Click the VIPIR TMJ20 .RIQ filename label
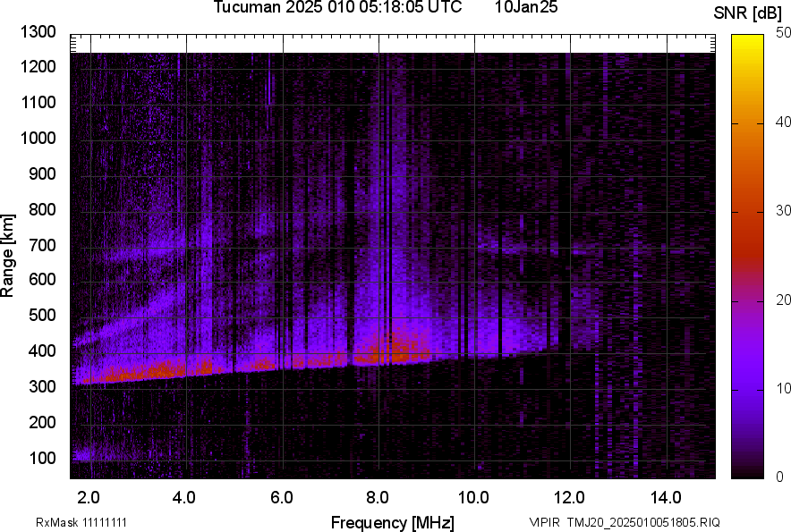Viewport: 791px width, 532px height. click(625, 522)
